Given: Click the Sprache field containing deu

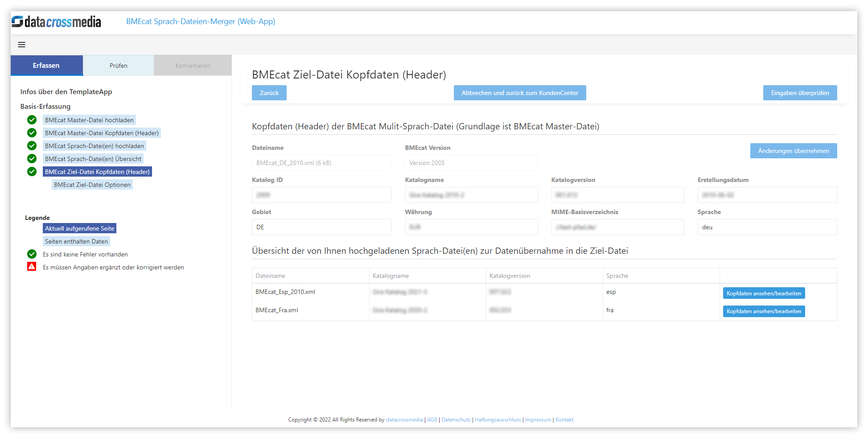Looking at the screenshot, I should pyautogui.click(x=767, y=227).
